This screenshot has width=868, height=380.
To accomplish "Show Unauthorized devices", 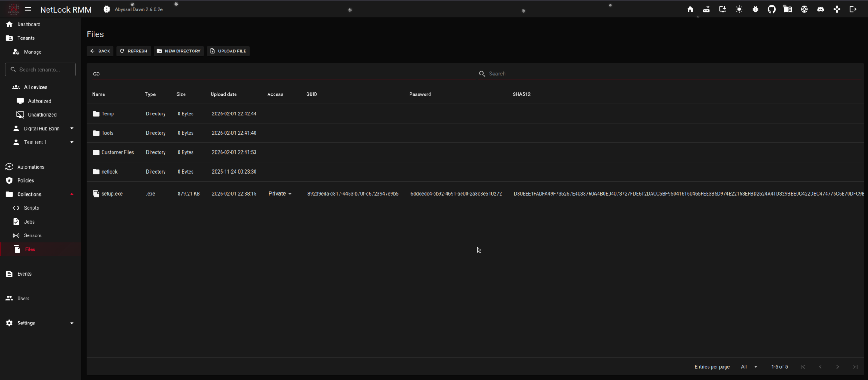I will (41, 115).
